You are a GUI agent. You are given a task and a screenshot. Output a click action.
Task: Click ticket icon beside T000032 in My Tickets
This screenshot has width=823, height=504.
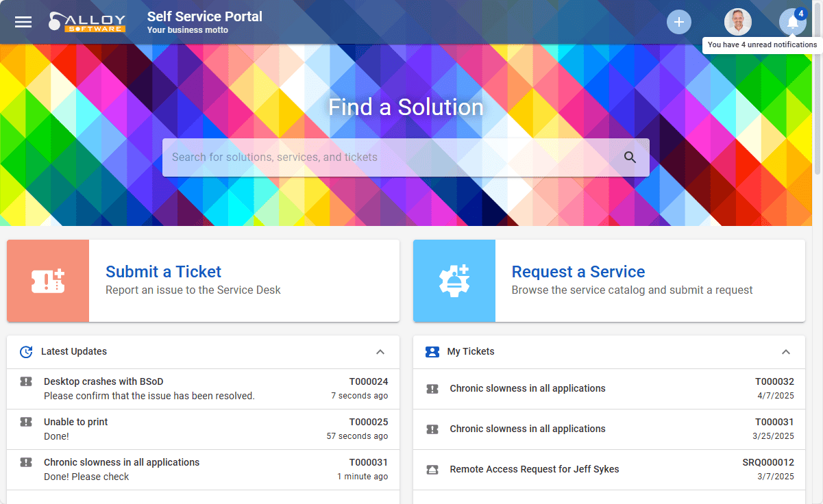pyautogui.click(x=432, y=389)
